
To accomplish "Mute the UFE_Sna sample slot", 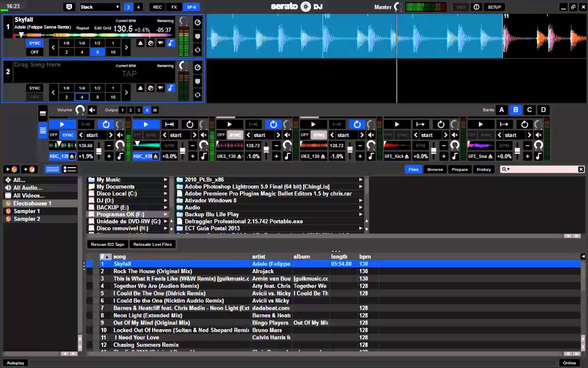I will [x=538, y=135].
